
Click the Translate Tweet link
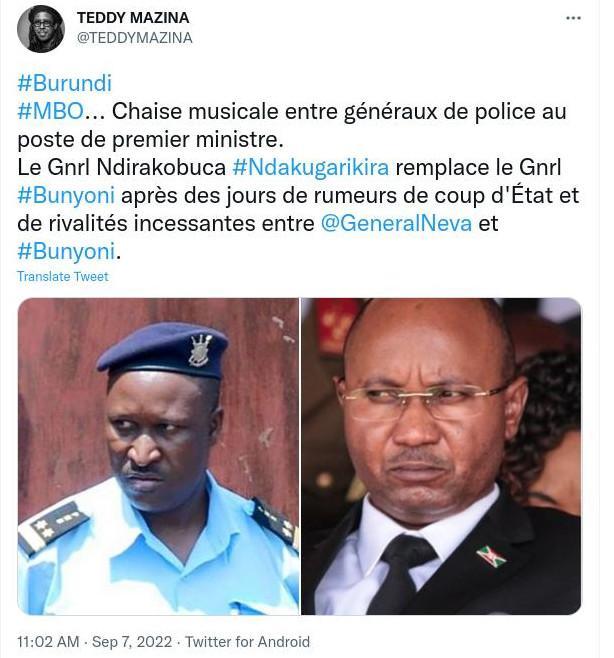[63, 276]
